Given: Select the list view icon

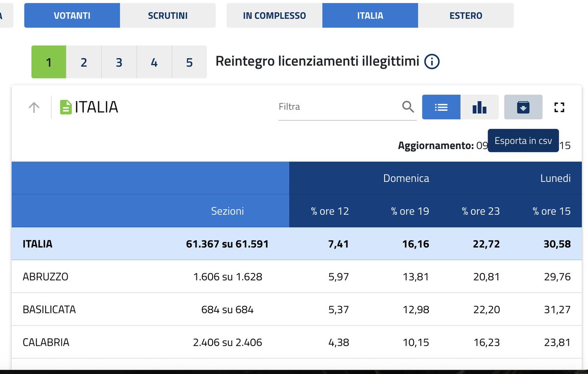Looking at the screenshot, I should (441, 107).
